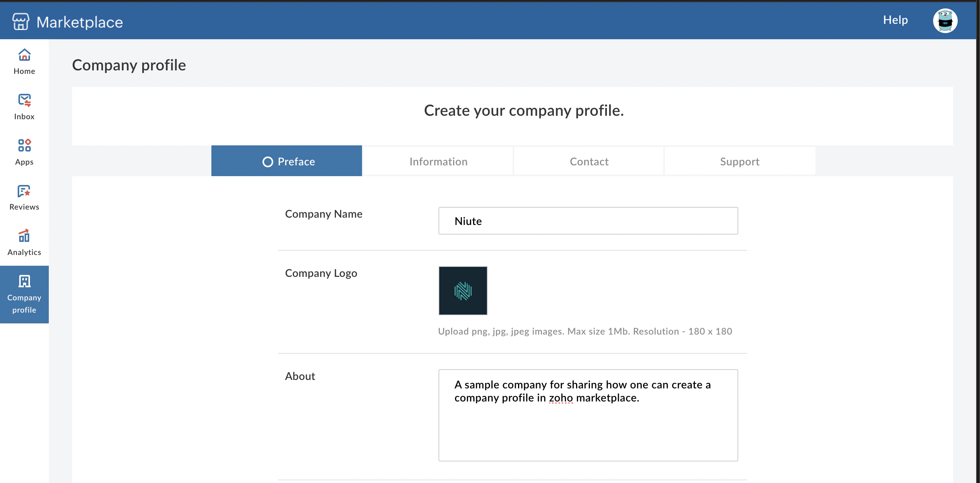Select the Preface step radio indicator
Viewport: 980px width, 483px height.
268,162
